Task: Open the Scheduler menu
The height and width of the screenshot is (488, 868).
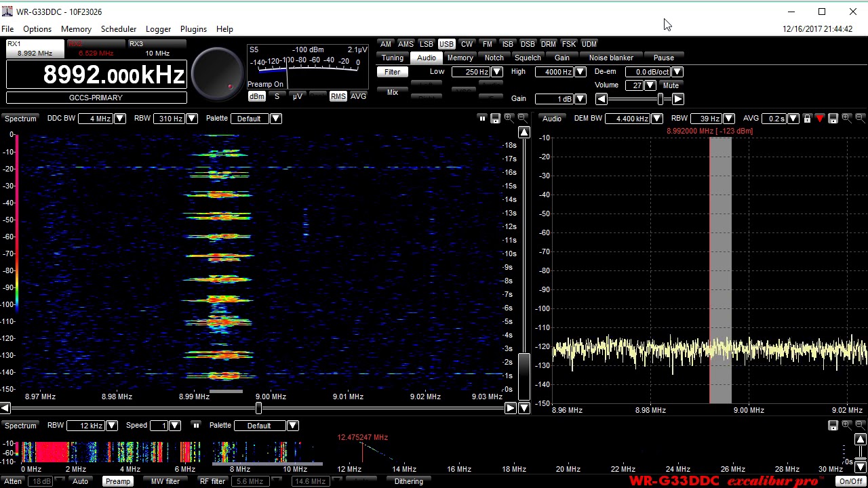Action: coord(119,29)
